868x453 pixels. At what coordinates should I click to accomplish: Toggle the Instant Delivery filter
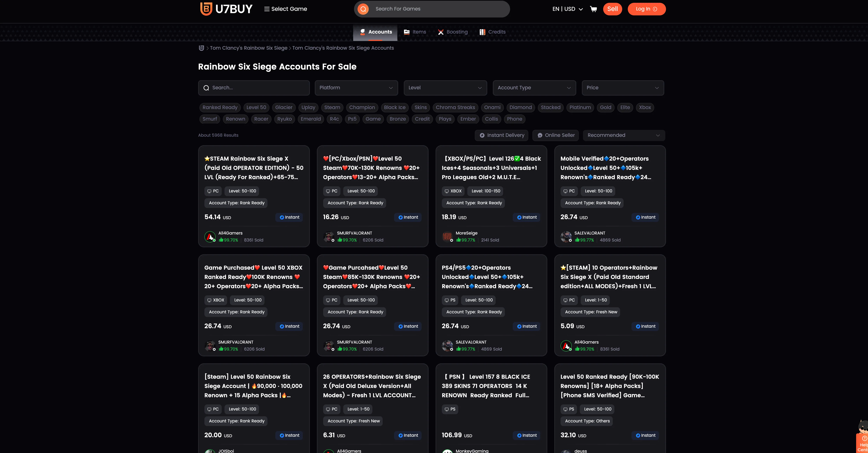click(501, 135)
